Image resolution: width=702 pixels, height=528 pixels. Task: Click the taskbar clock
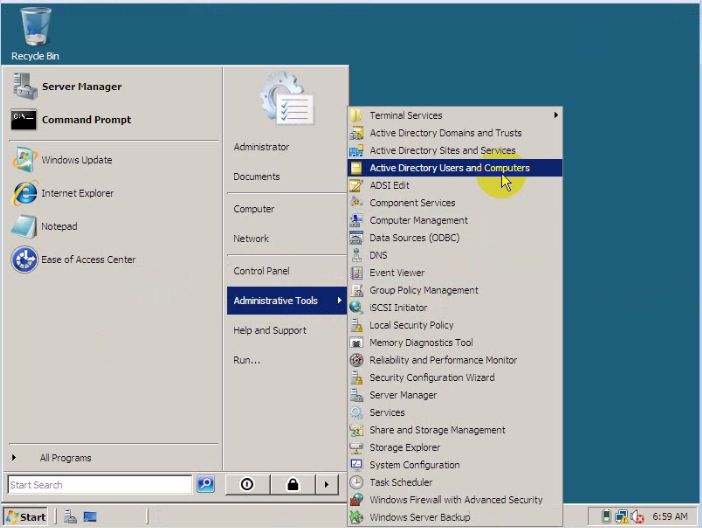[670, 517]
